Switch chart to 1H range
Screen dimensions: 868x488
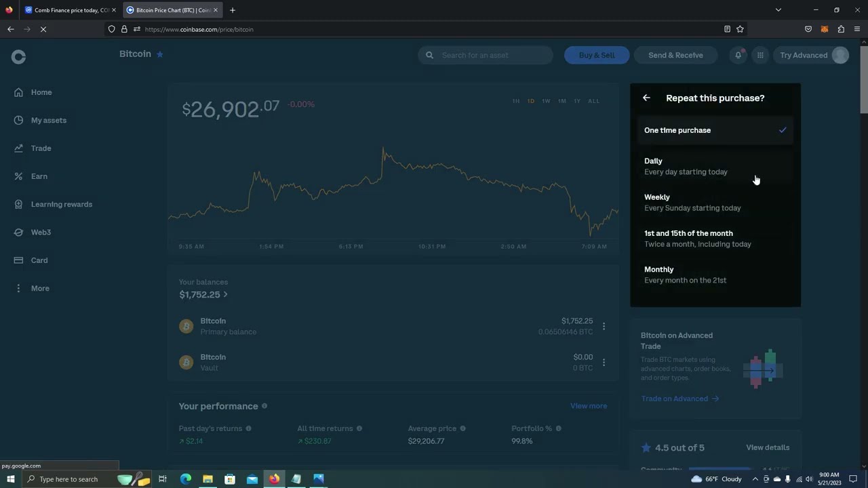click(516, 101)
